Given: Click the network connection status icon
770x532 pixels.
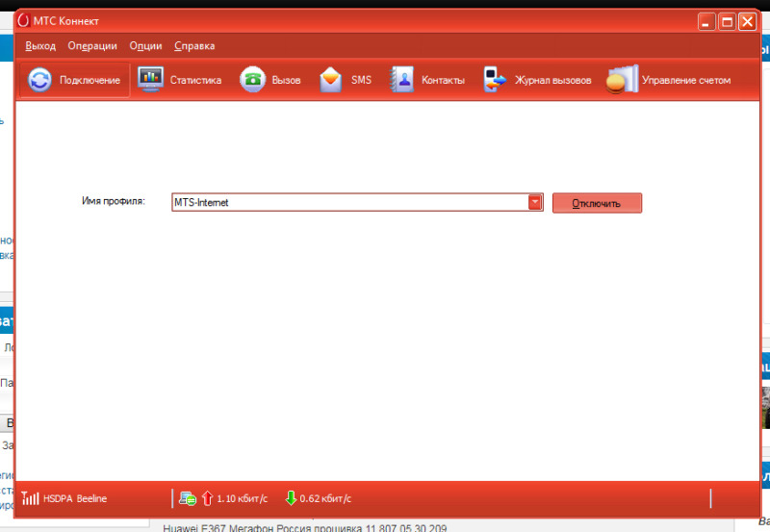Looking at the screenshot, I should [187, 498].
